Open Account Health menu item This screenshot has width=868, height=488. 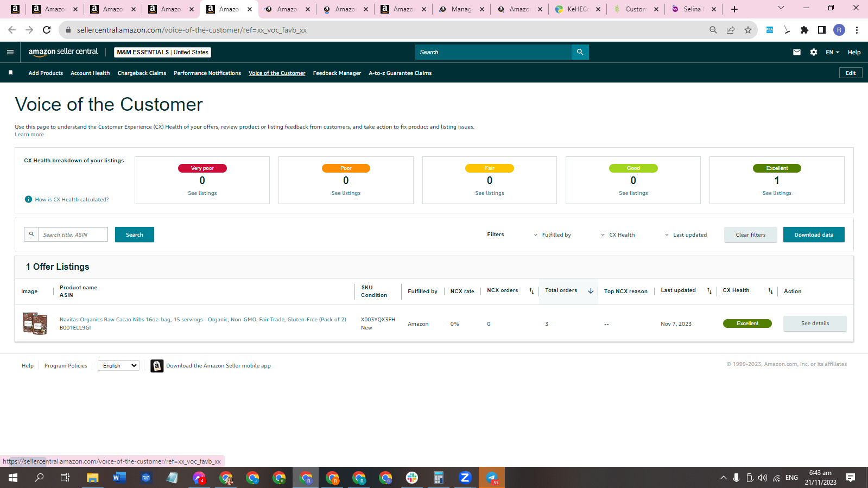90,73
